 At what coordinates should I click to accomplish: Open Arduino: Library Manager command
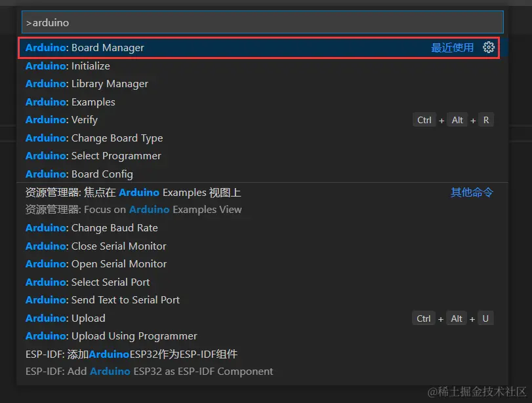coord(262,84)
